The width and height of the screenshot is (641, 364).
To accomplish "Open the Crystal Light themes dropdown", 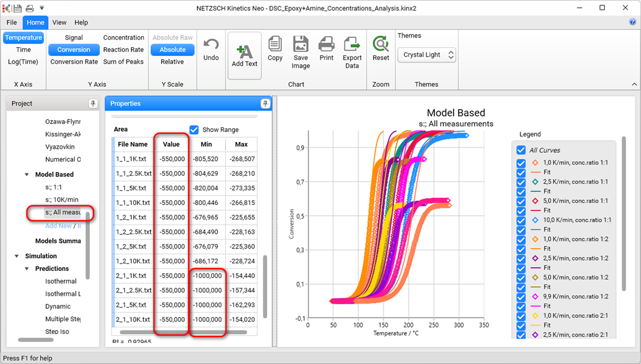I will pyautogui.click(x=427, y=55).
